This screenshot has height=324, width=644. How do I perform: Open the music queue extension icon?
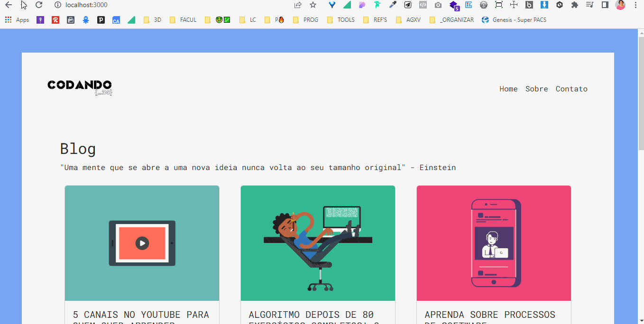(x=590, y=5)
